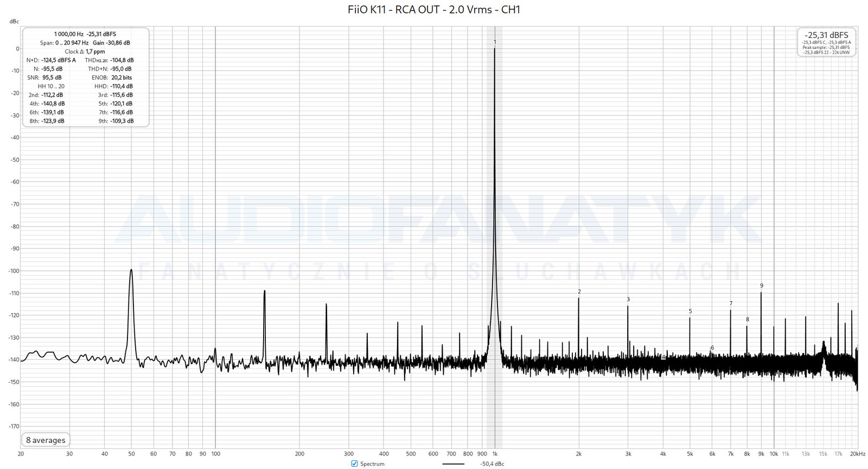This screenshot has width=868, height=469.
Task: Click the 'SNR: 95,5 dB' value
Action: [44, 78]
